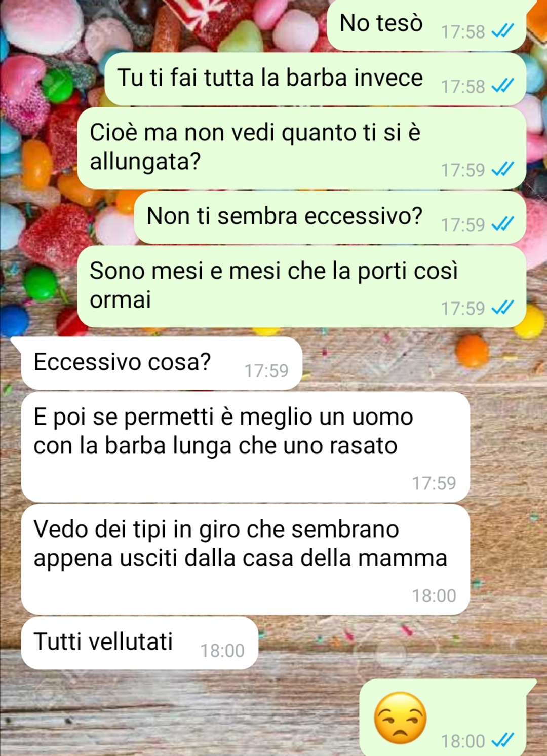Tap read ticks on 'Tu ti fai tutta la barba' message
The image size is (547, 756).
503,86
